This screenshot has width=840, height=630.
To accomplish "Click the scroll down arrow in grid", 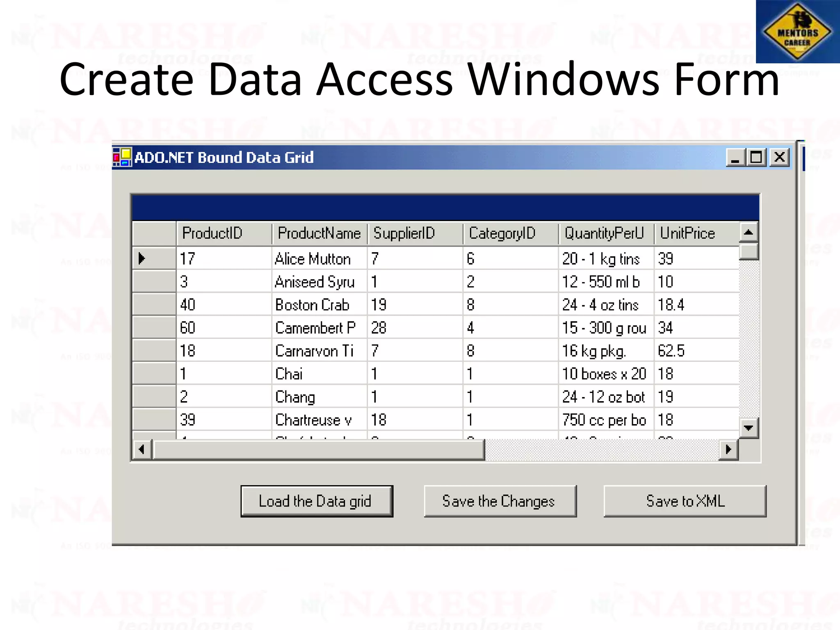I will (x=749, y=428).
